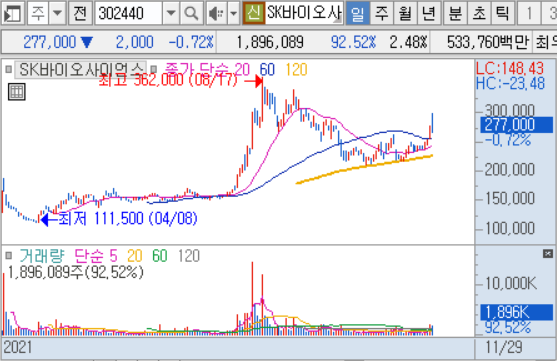The width and height of the screenshot is (557, 361).
Task: Click the 100,000 price axis label
Action: (509, 228)
